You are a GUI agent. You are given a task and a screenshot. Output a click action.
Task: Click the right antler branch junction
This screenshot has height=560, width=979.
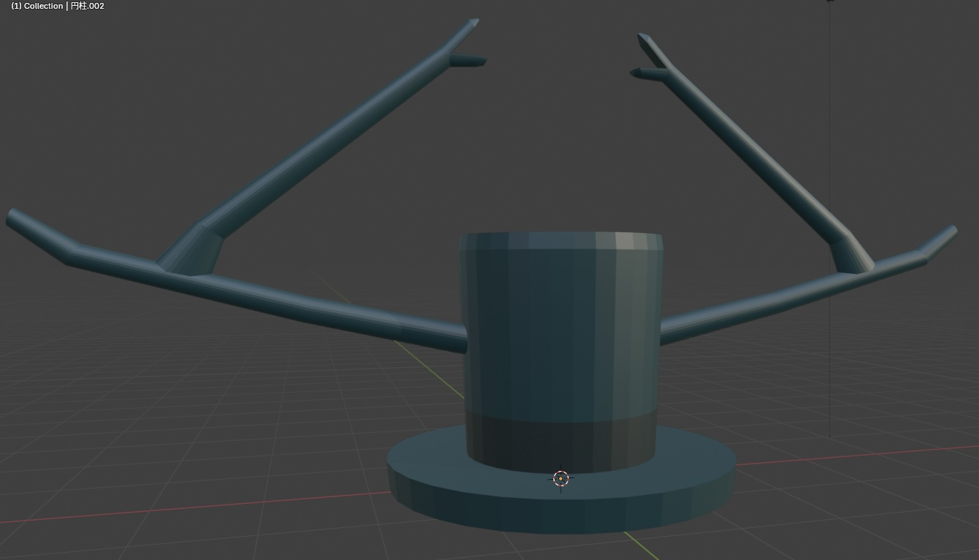(852, 257)
